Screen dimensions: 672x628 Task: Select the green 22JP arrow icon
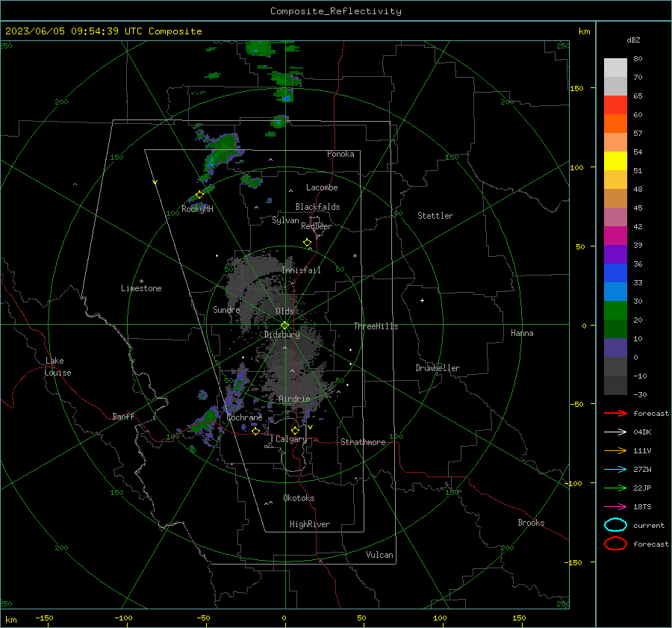(x=615, y=488)
